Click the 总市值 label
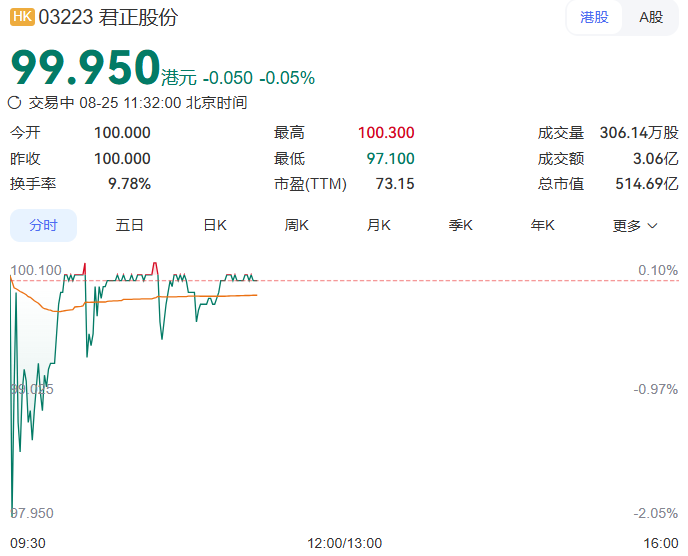This screenshot has width=688, height=556. coord(561,184)
